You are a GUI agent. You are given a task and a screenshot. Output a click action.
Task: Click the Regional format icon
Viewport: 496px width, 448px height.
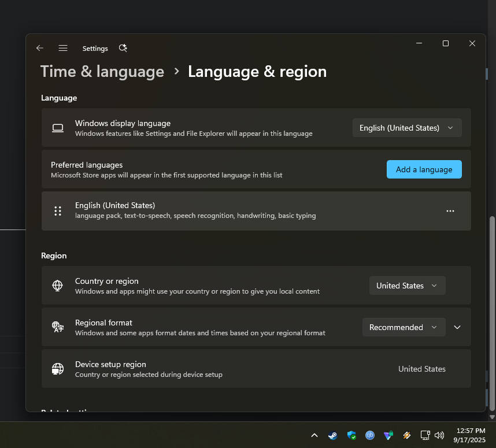pyautogui.click(x=58, y=327)
